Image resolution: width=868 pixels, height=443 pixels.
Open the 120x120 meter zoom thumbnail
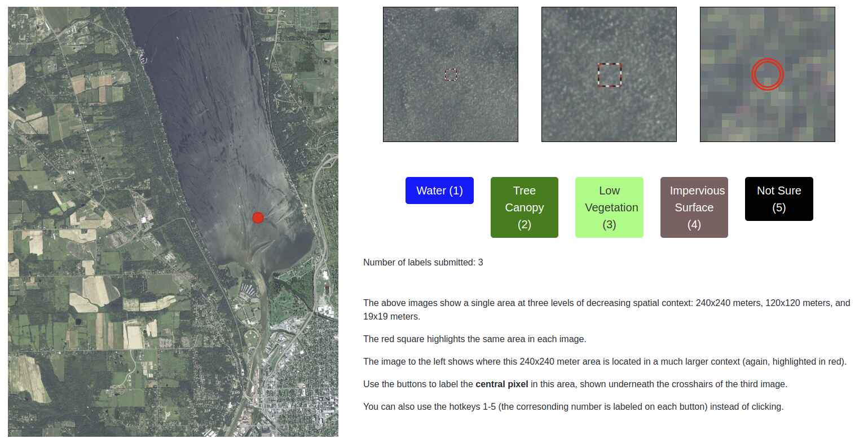(x=609, y=74)
